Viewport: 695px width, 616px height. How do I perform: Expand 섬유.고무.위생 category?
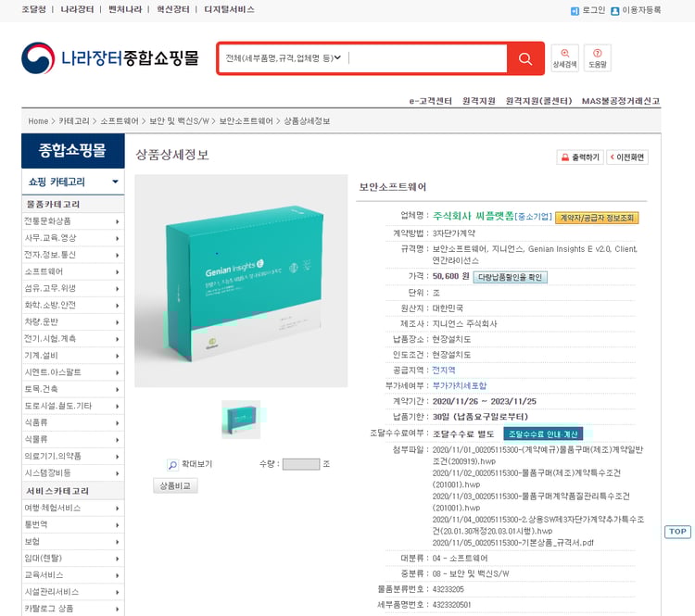coord(72,288)
